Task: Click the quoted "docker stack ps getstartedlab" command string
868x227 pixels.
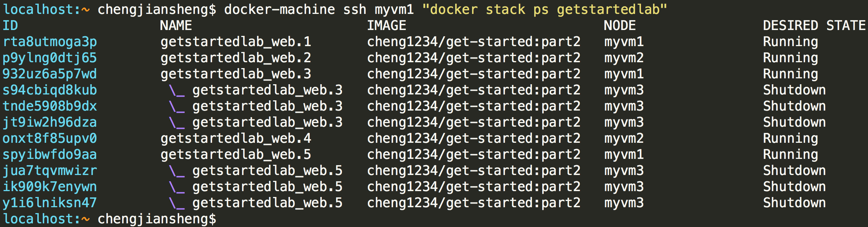Action: [x=544, y=10]
